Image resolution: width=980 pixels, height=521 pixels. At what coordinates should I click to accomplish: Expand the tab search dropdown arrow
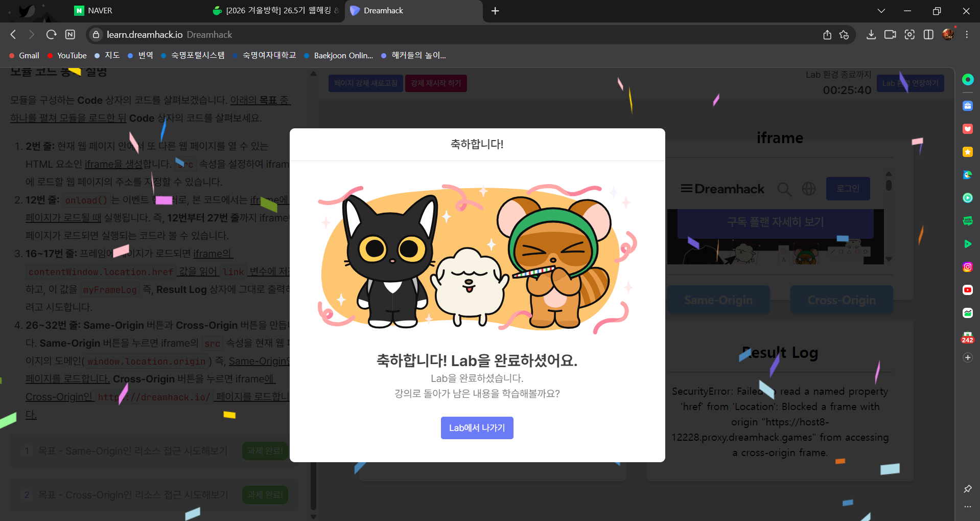click(881, 11)
